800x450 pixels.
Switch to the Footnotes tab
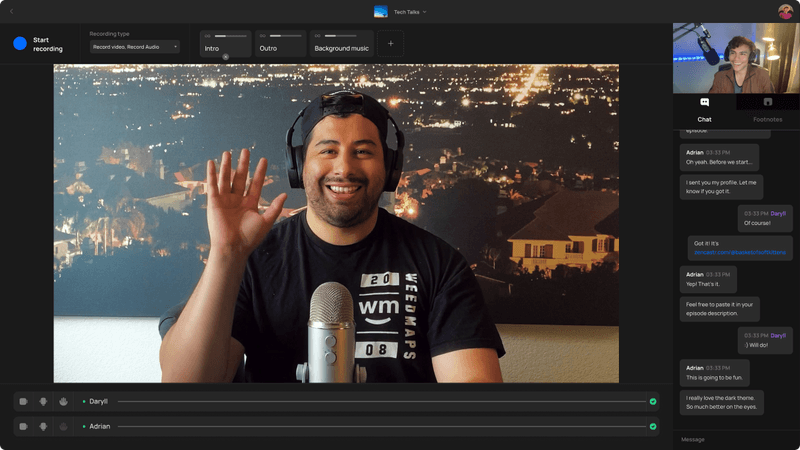pos(767,109)
